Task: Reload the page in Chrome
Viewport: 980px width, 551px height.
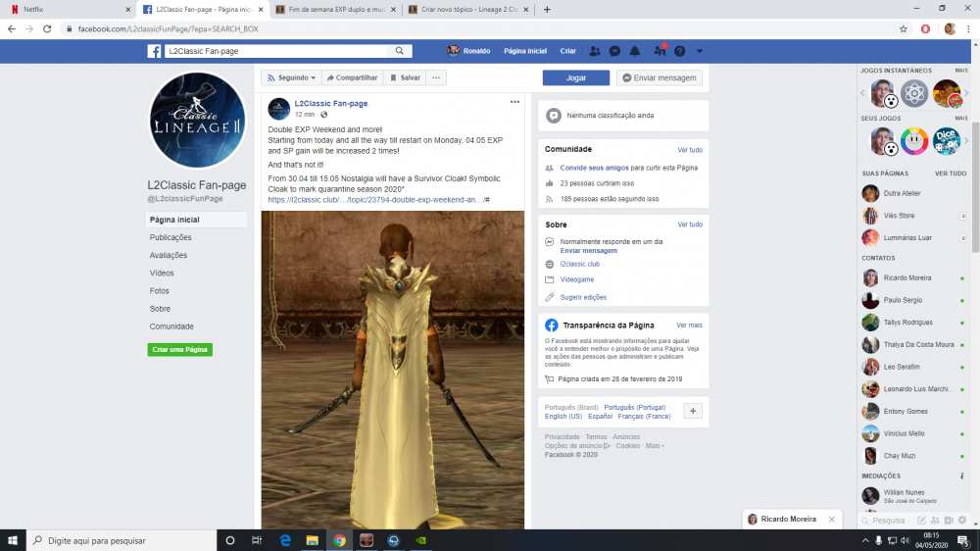Action: (47, 28)
